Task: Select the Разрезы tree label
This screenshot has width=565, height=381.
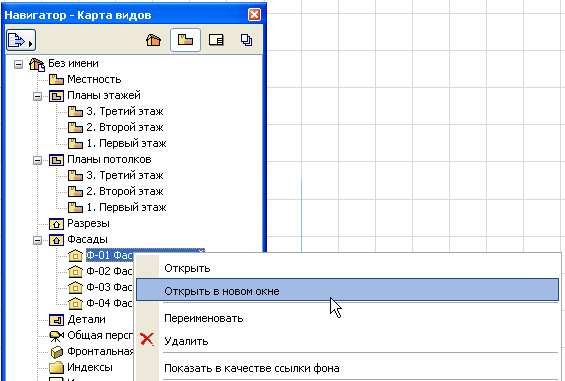Action: point(88,223)
